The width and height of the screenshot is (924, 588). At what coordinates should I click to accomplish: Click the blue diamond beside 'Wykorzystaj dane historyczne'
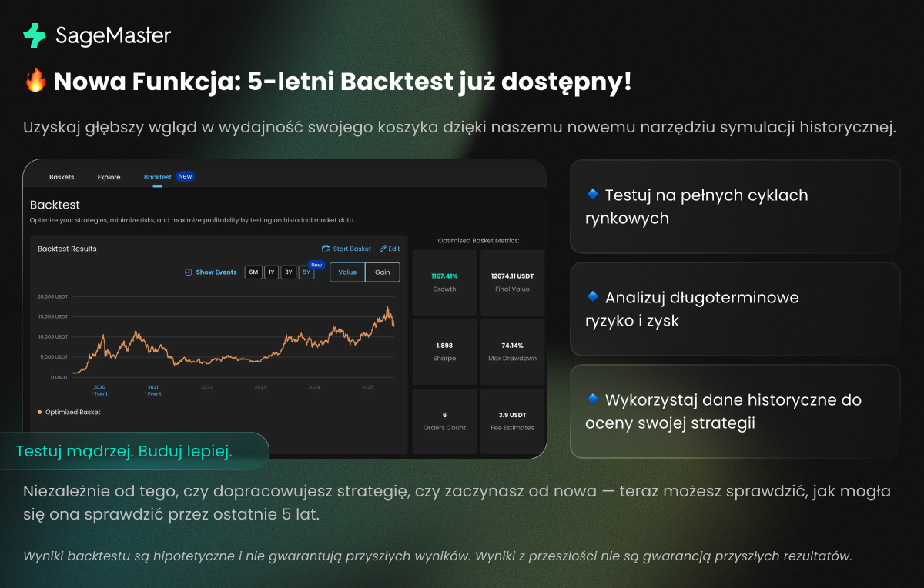click(x=593, y=399)
